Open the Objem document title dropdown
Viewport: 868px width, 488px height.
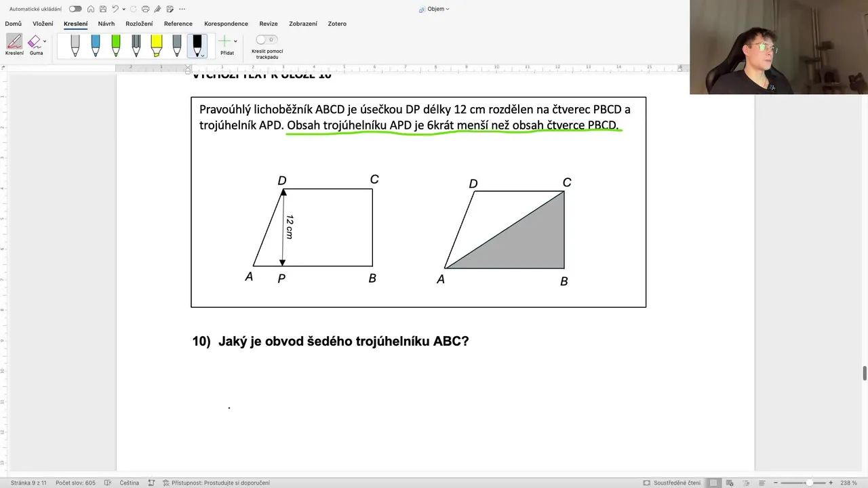point(434,9)
